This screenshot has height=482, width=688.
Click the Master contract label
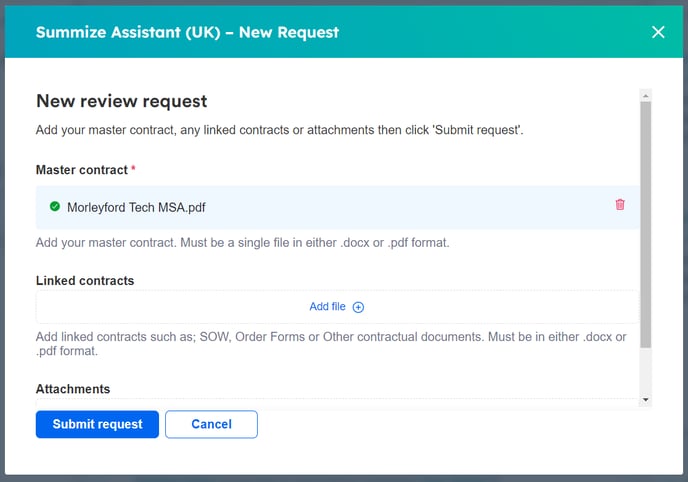point(82,170)
